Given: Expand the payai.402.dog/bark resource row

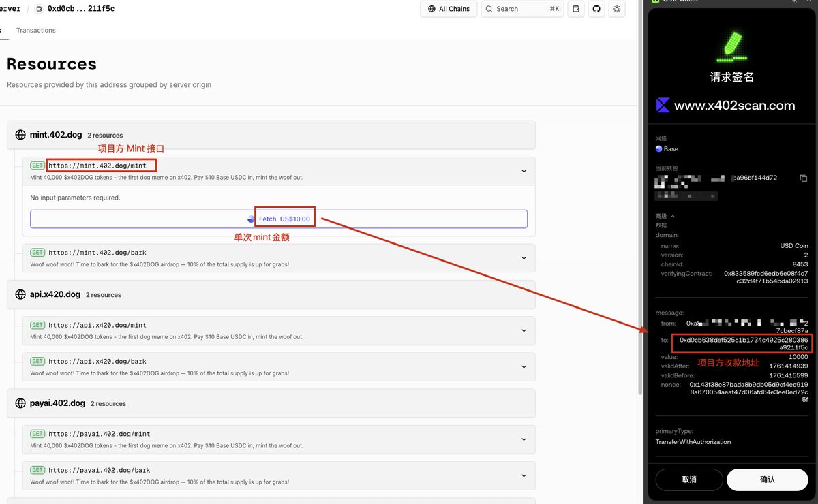Looking at the screenshot, I should point(524,475).
